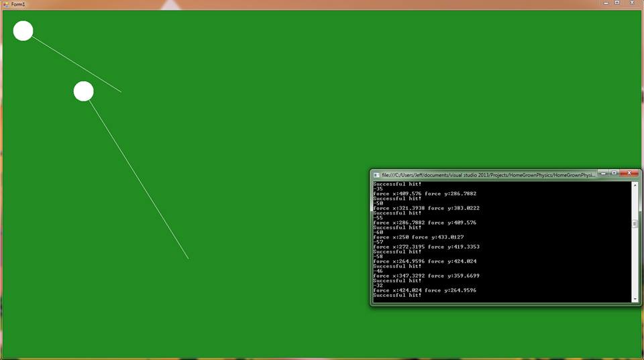Click the Form1 title bar text
Image resolution: width=644 pixels, height=360 pixels.
tap(18, 4)
